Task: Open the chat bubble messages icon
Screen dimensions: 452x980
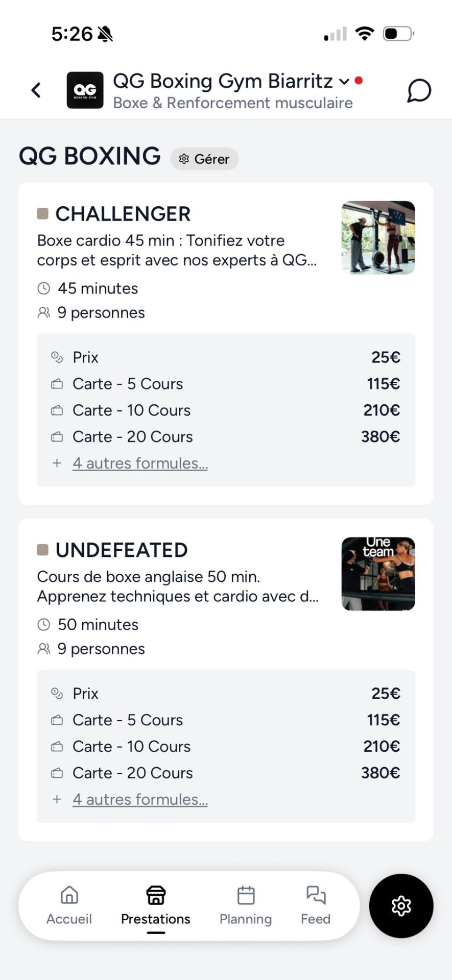Action: (x=419, y=91)
